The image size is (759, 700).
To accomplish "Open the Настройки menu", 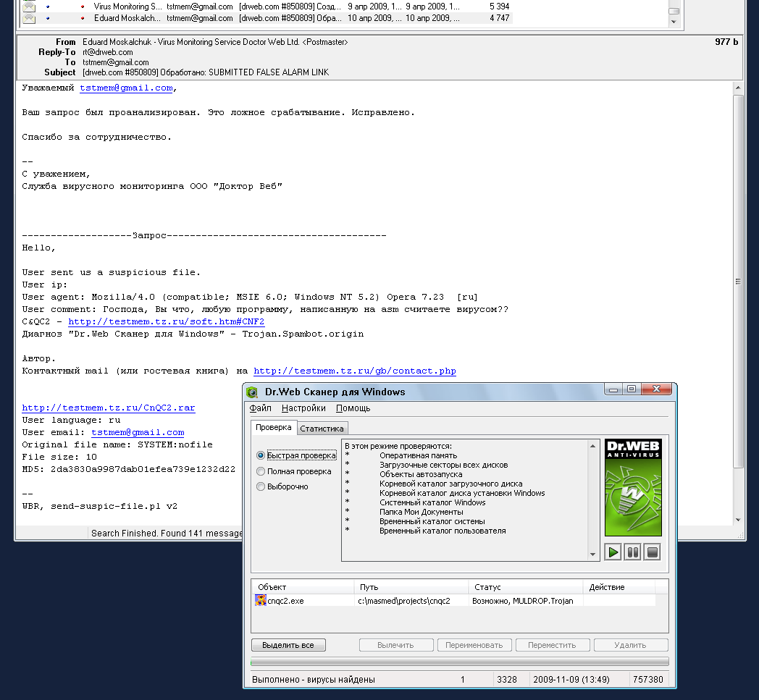I will [303, 408].
